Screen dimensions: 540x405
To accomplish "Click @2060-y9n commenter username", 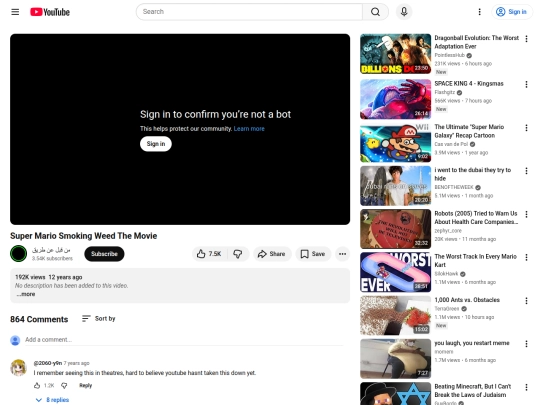I will pos(48,363).
